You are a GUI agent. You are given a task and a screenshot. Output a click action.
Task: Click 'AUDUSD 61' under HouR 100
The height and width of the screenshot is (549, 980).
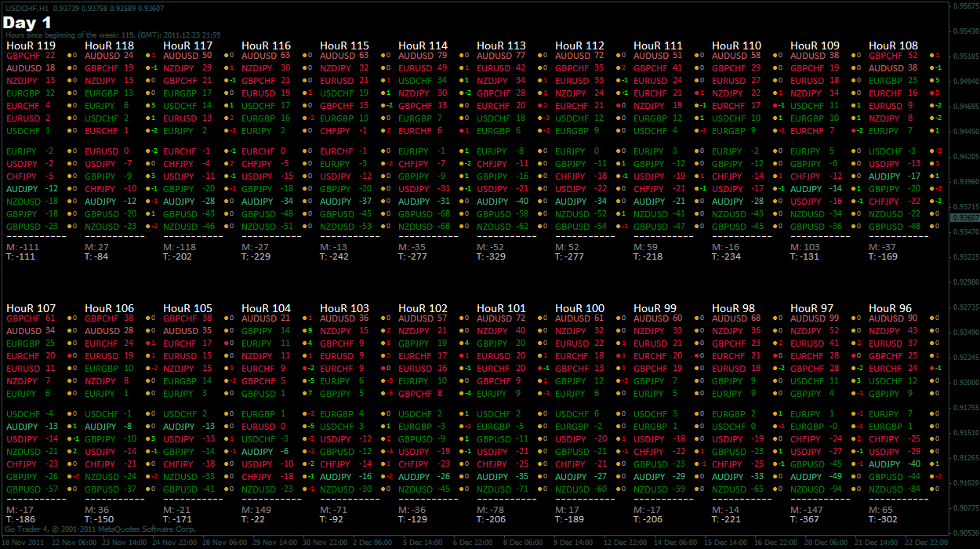click(579, 318)
